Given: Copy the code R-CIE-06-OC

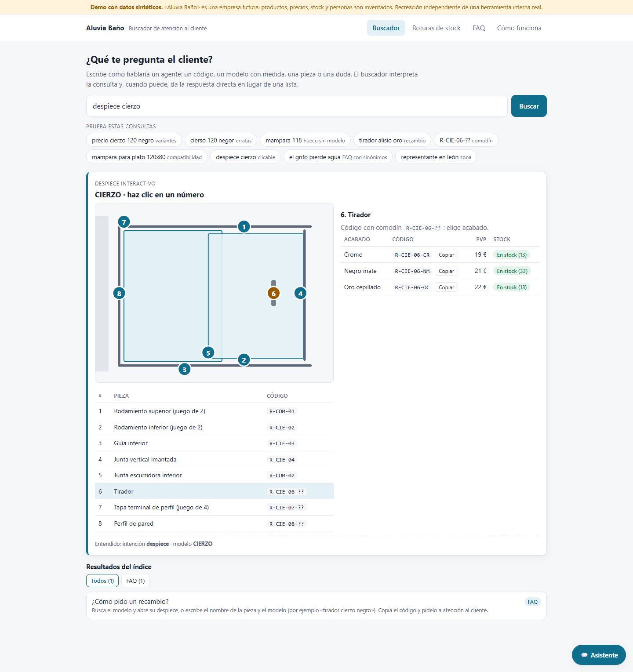Looking at the screenshot, I should (446, 287).
